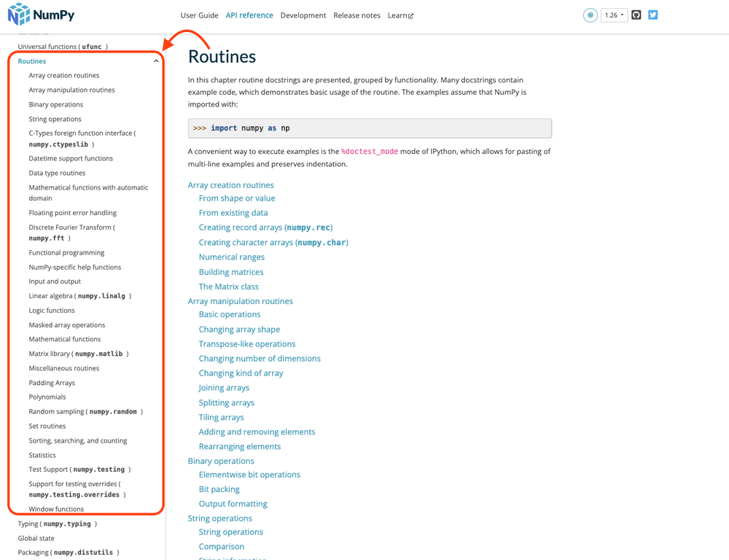Image resolution: width=729 pixels, height=560 pixels.
Task: Click the Transpose-like operations link
Action: 247,343
